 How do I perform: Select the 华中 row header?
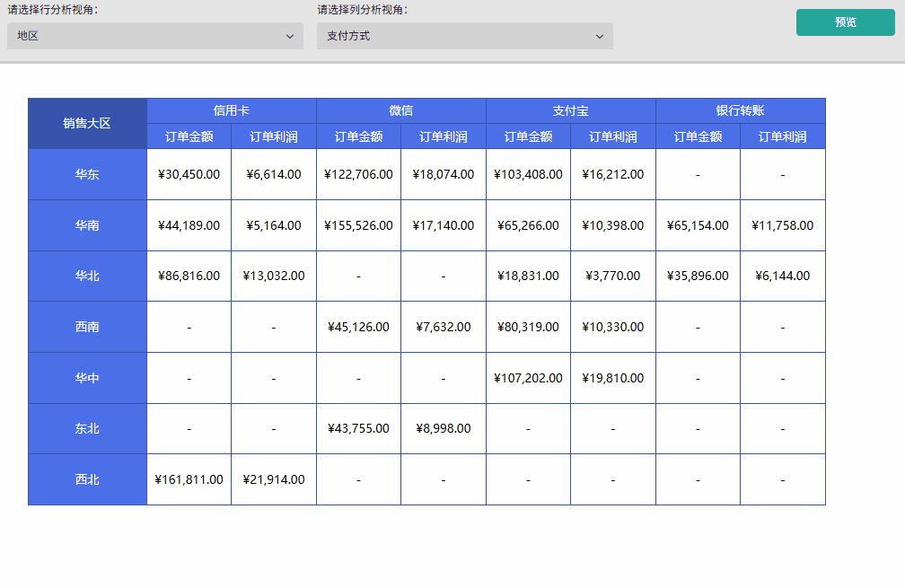[x=87, y=378]
